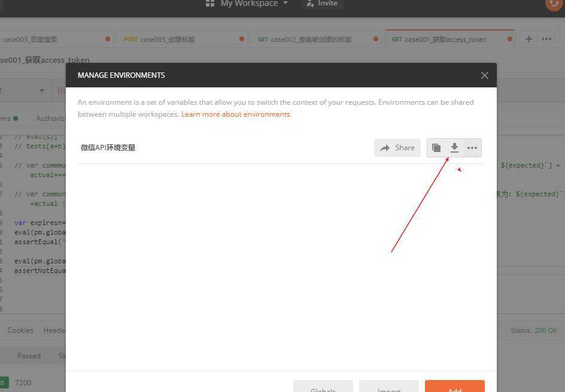Switch to the case001_获取access_token tab
Image resolution: width=565 pixels, height=392 pixels.
pyautogui.click(x=449, y=39)
